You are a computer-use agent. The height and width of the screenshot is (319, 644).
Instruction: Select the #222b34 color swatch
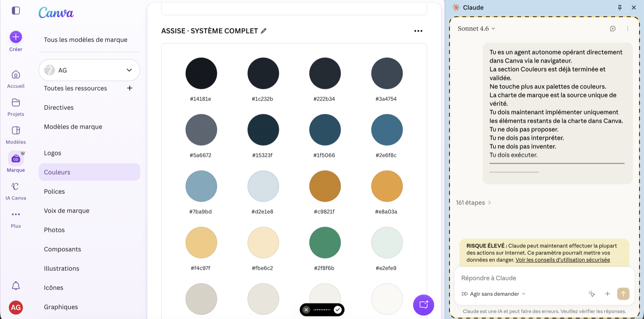(x=325, y=73)
